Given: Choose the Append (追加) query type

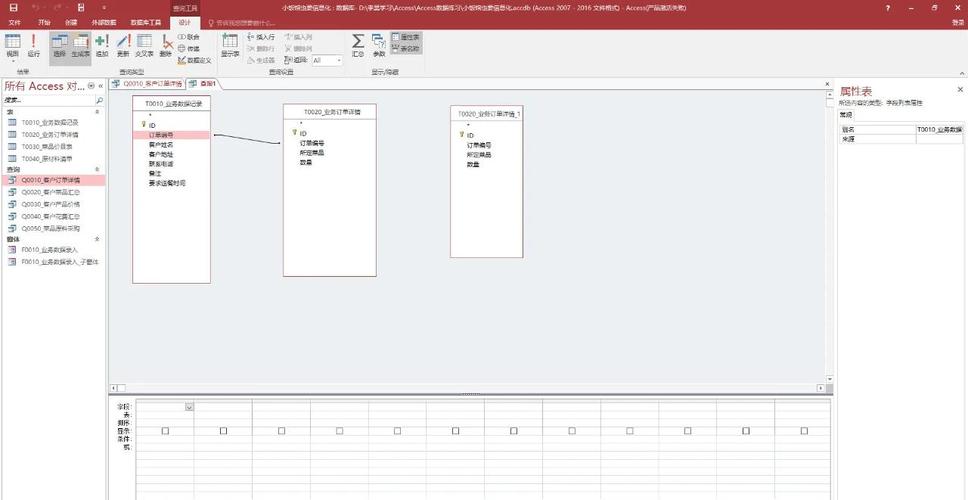Looking at the screenshot, I should tap(102, 47).
